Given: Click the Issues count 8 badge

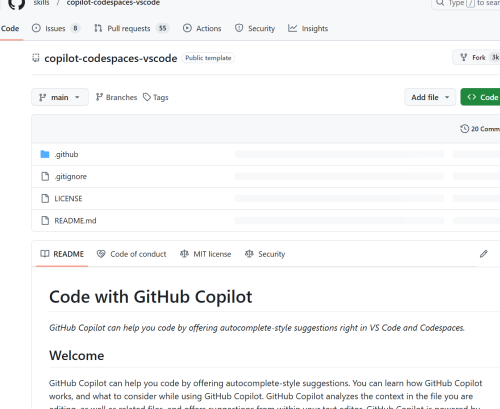Looking at the screenshot, I should [75, 28].
